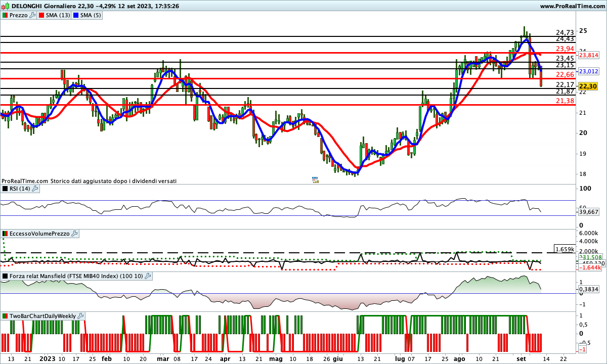Click the black RSI (14) color swatch
607x364 pixels.
click(x=5, y=189)
